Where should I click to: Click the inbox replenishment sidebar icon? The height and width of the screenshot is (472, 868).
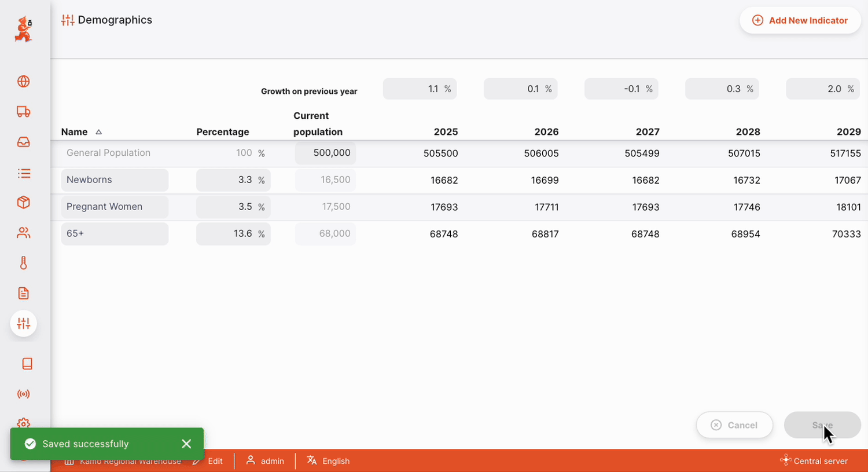(x=23, y=142)
